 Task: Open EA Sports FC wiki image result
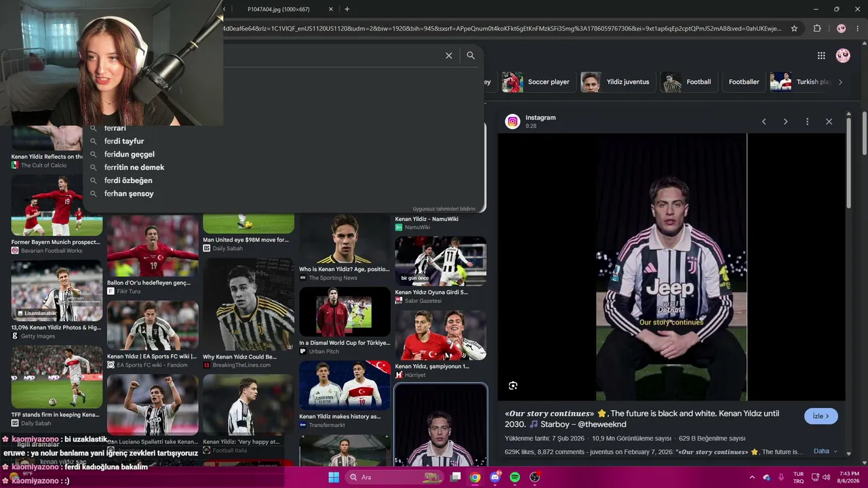153,325
